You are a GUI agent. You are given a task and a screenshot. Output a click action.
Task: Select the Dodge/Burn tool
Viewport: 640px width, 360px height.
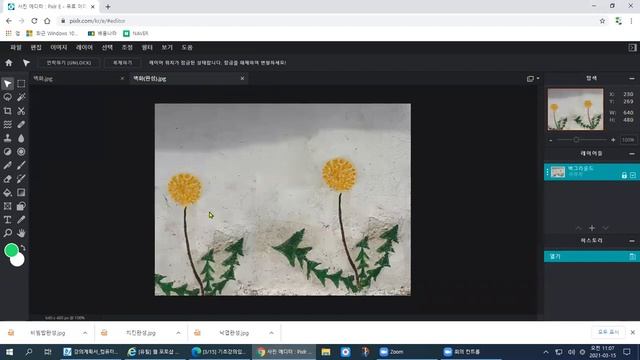pyautogui.click(x=7, y=151)
